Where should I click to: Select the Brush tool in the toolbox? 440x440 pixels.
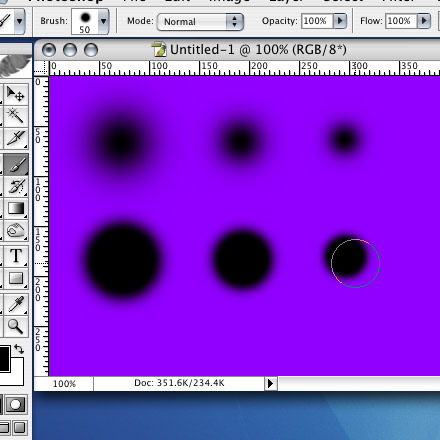pos(15,165)
